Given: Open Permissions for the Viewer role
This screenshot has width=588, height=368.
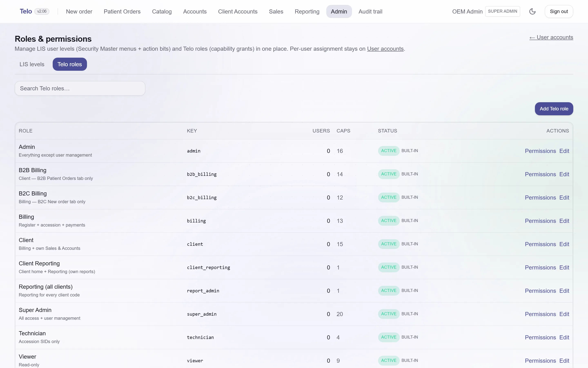Looking at the screenshot, I should tap(540, 361).
